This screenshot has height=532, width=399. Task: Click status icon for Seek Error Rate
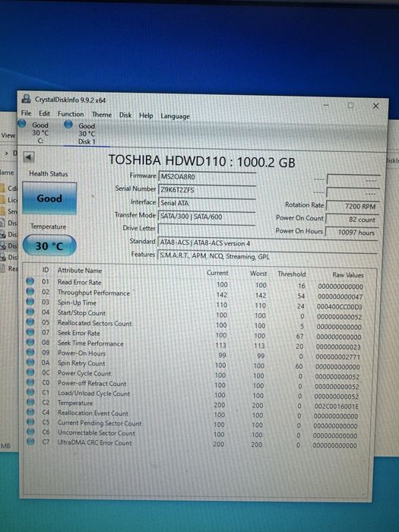[x=30, y=332]
